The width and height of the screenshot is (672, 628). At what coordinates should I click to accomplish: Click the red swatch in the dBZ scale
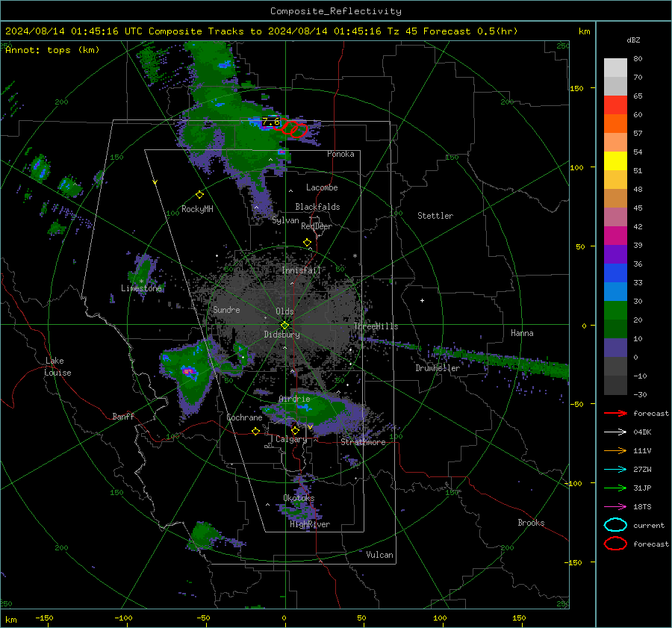(615, 105)
